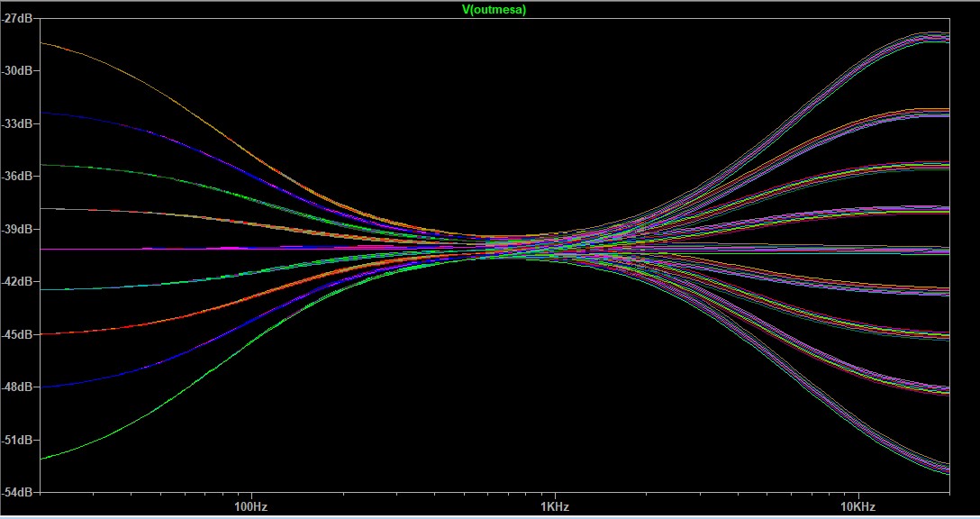Select the V(outmesa) trace label

[x=494, y=9]
